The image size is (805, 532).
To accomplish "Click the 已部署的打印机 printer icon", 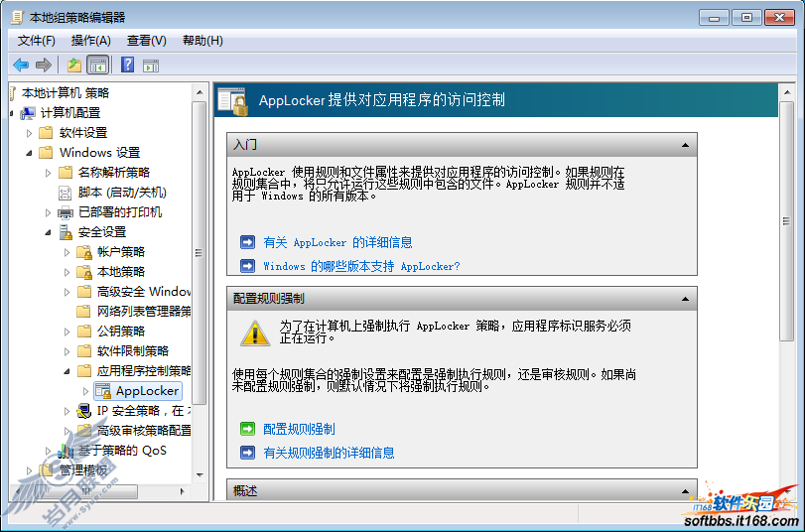I will pos(66,212).
